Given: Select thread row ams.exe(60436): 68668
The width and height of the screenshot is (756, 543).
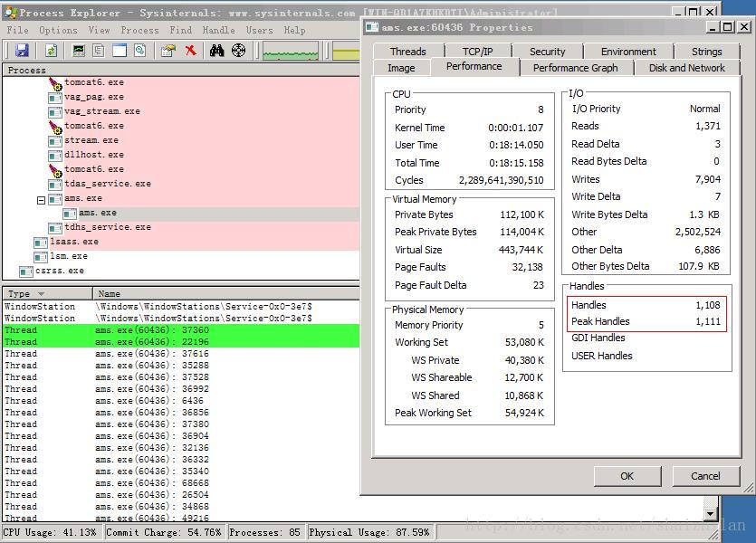Looking at the screenshot, I should 181,482.
